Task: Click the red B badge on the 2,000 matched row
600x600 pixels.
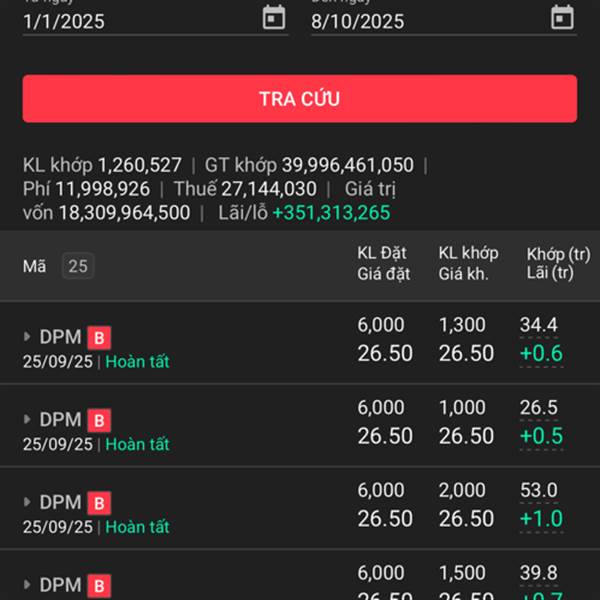Action: [x=98, y=503]
